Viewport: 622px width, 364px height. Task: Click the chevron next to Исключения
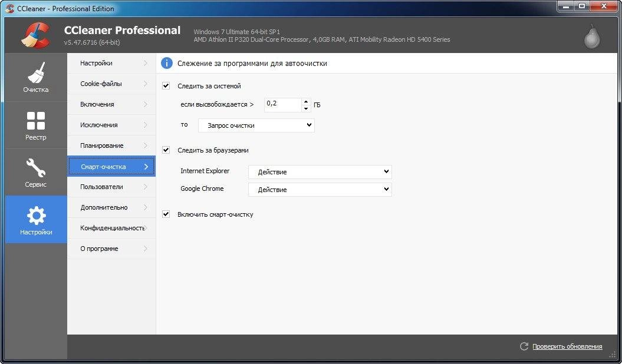click(146, 125)
